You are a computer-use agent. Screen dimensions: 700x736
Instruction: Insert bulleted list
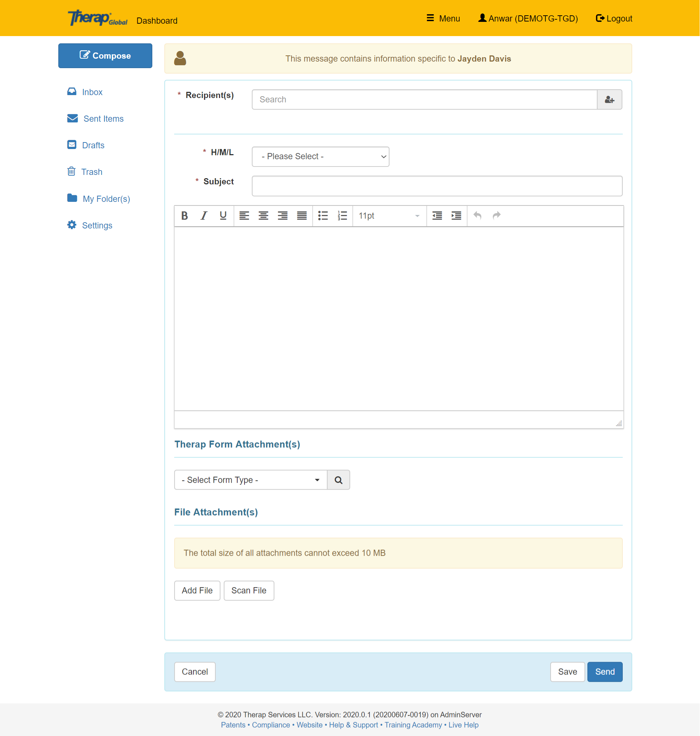click(323, 216)
